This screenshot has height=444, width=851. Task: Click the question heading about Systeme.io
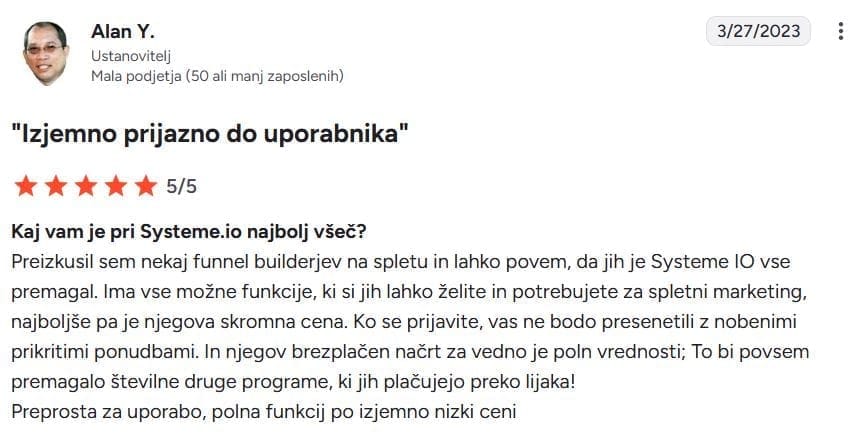[x=189, y=232]
